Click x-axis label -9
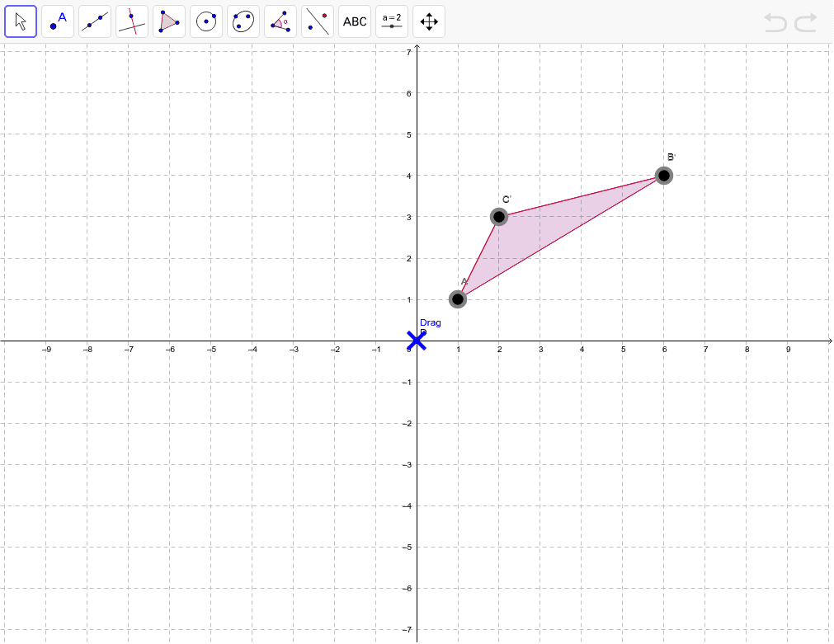This screenshot has width=834, height=644. [x=47, y=350]
